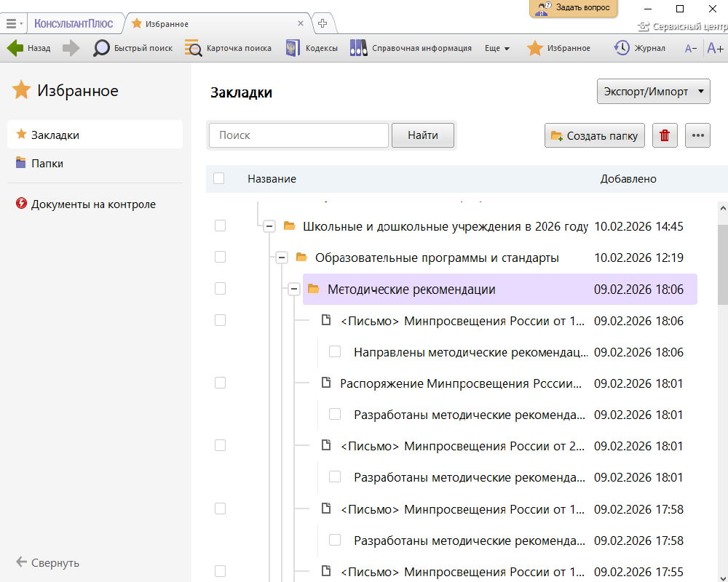Click the red trash delete icon
The image size is (728, 582).
[x=665, y=135]
